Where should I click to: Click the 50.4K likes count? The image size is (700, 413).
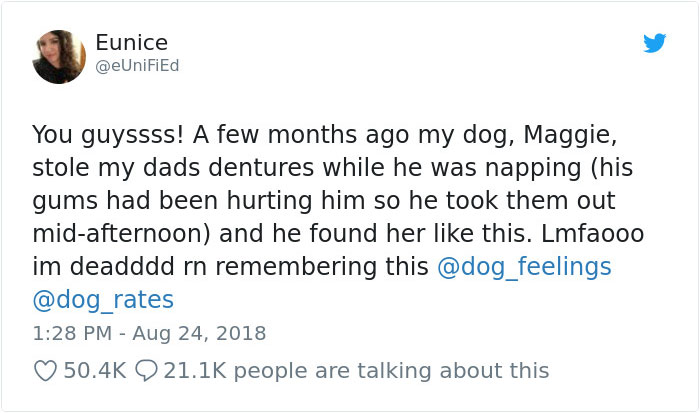point(94,371)
